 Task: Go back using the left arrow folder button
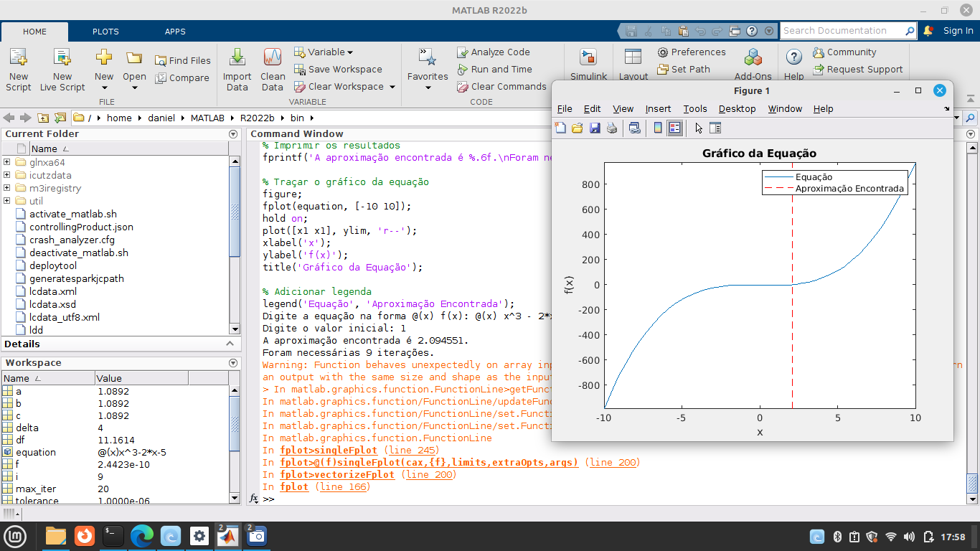click(9, 118)
